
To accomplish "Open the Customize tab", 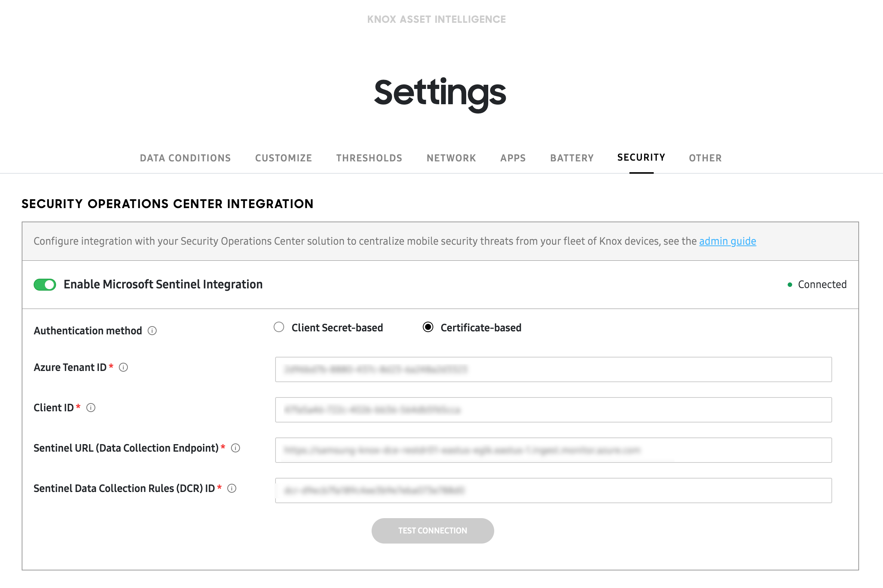I will (x=284, y=158).
